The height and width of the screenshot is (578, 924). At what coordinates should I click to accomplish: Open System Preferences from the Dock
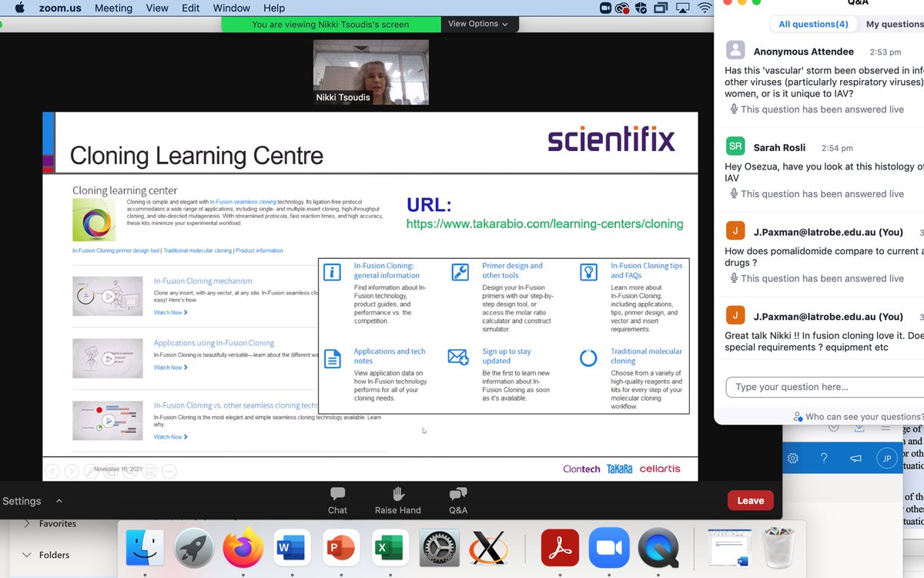click(x=440, y=549)
